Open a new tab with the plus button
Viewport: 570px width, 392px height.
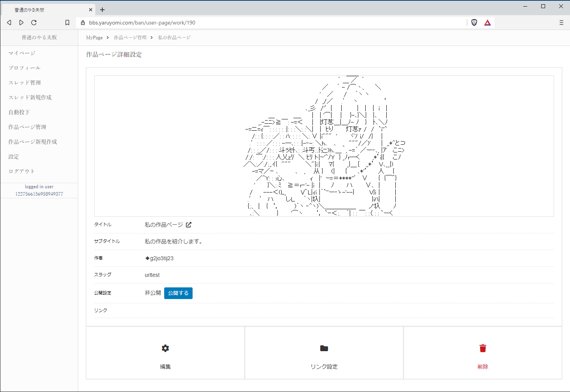(102, 9)
